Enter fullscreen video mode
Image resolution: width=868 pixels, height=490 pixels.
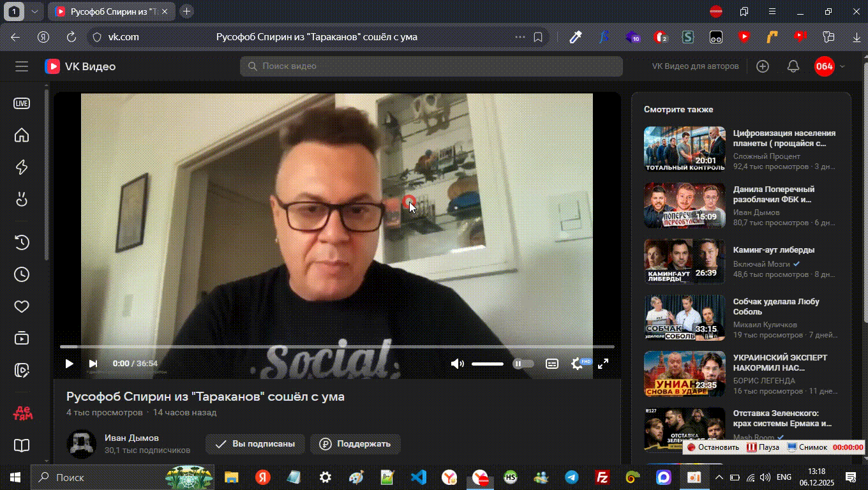(602, 364)
